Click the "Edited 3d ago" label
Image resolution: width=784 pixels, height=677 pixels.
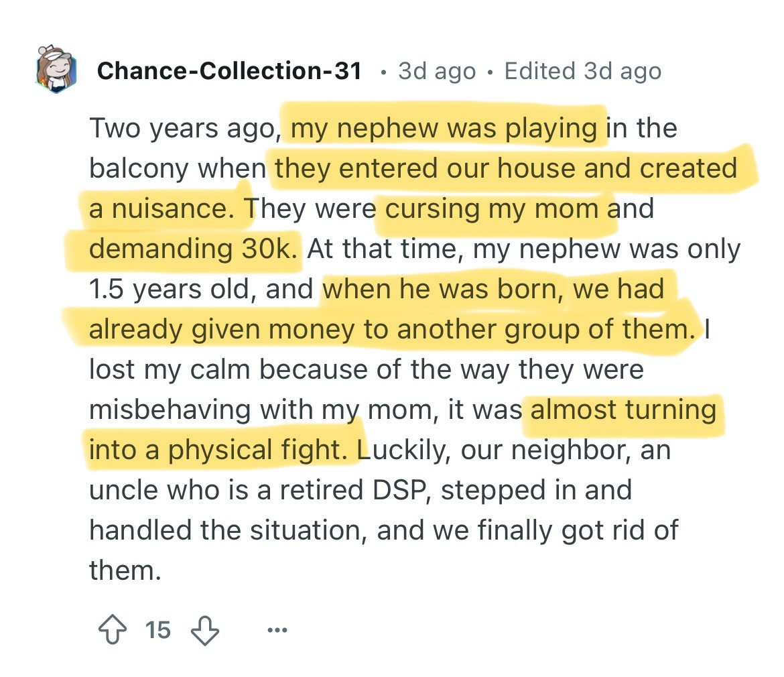(582, 71)
